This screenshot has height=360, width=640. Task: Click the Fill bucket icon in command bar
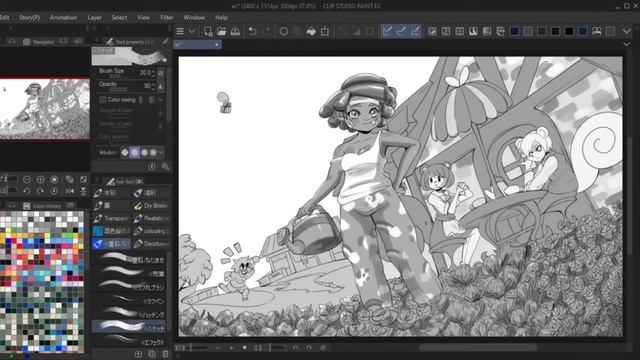point(311,31)
